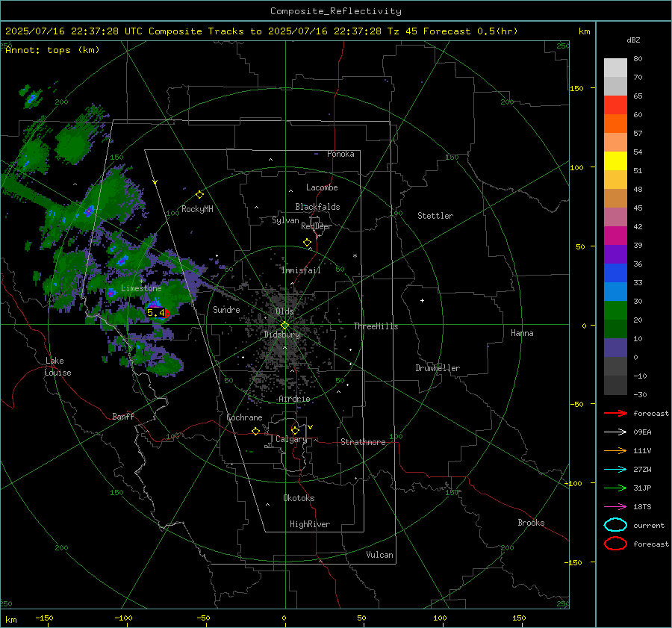The image size is (672, 628).
Task: Click the Hanna city label
Action: click(x=522, y=333)
